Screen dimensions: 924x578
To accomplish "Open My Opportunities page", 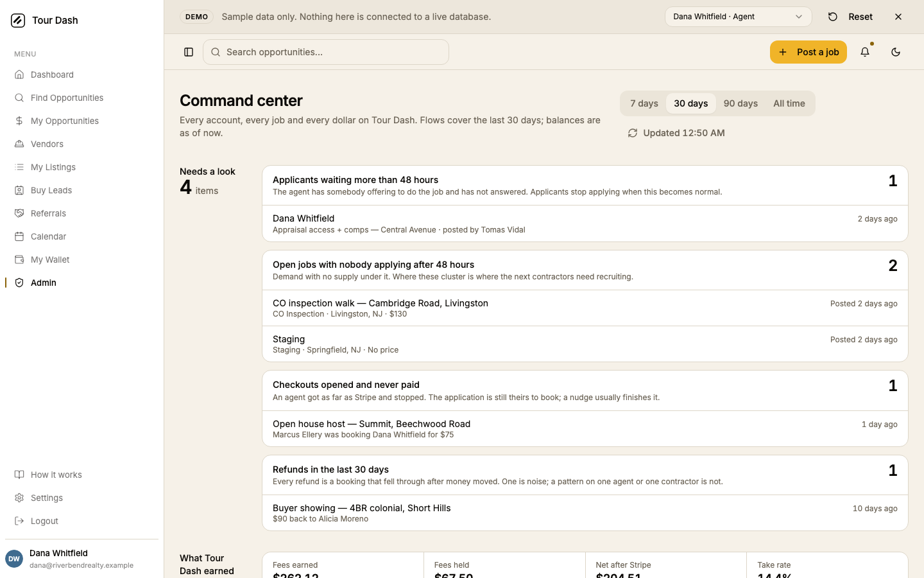I will click(81, 121).
